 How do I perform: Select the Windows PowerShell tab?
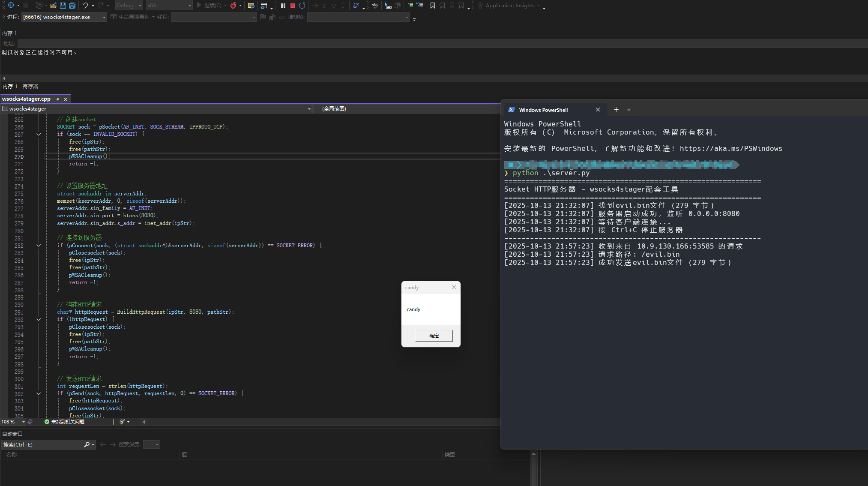pos(543,110)
